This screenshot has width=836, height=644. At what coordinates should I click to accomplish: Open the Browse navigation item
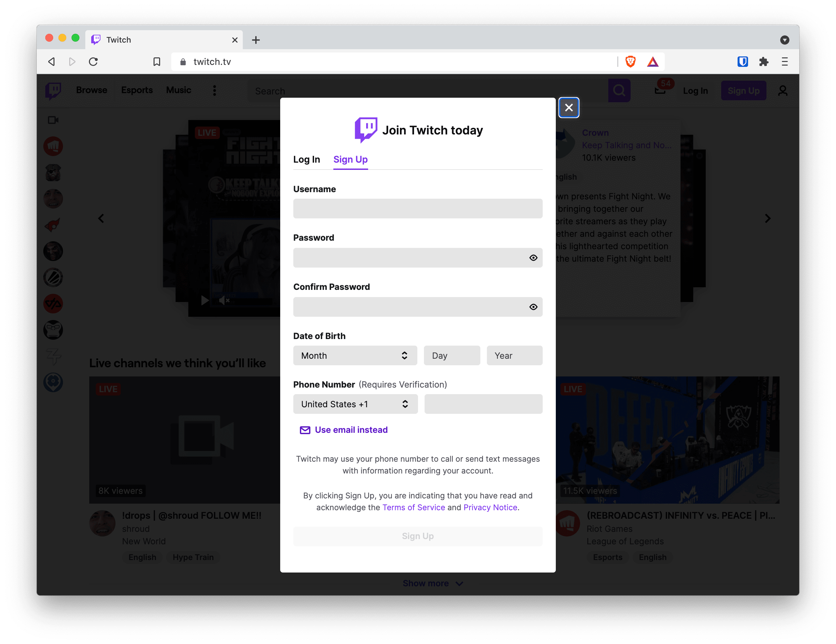pos(92,90)
